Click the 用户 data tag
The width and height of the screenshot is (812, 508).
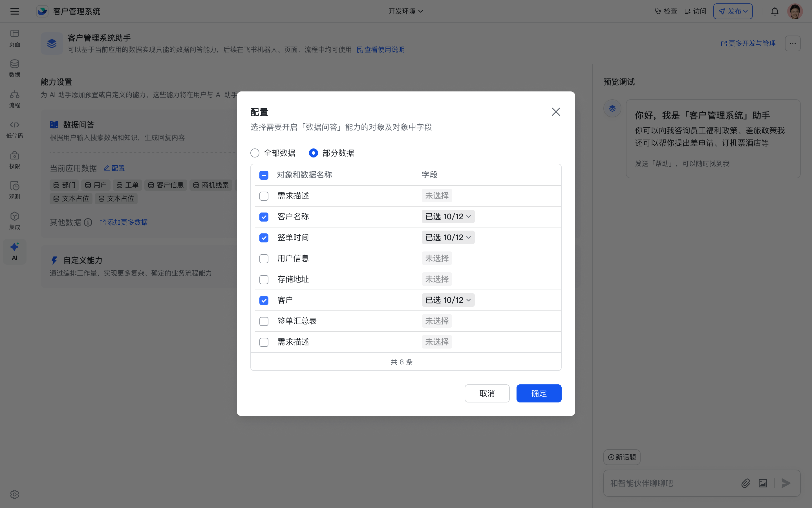click(x=96, y=185)
